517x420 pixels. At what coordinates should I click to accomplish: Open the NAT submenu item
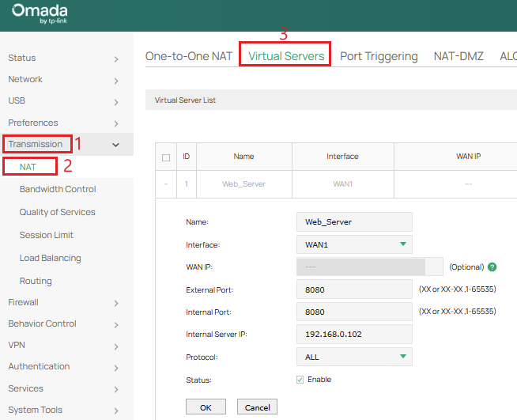tap(28, 167)
